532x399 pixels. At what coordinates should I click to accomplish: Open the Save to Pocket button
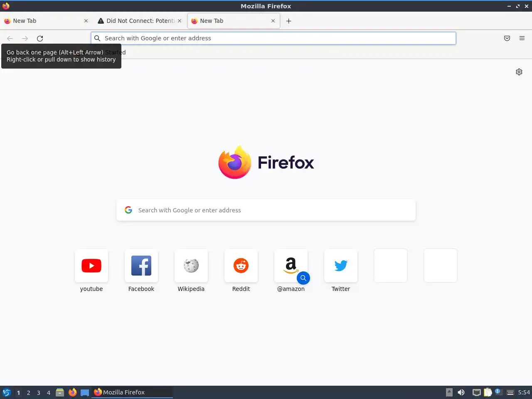tap(507, 38)
